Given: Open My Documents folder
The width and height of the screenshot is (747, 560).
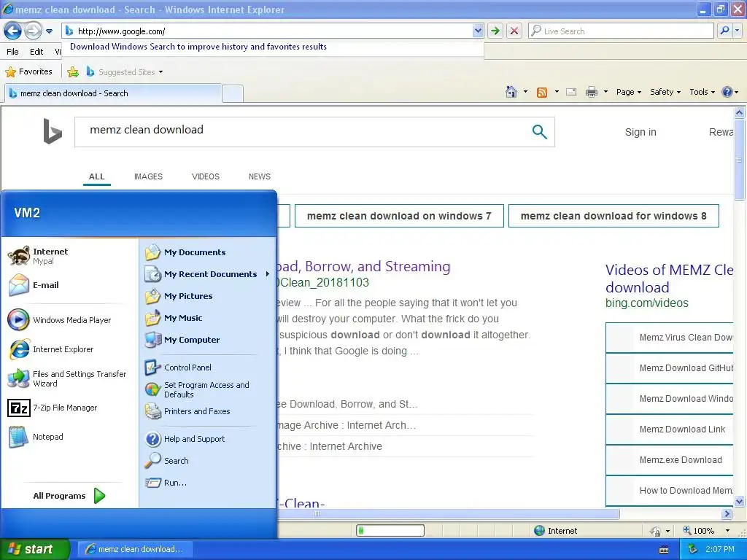Looking at the screenshot, I should 208,252.
